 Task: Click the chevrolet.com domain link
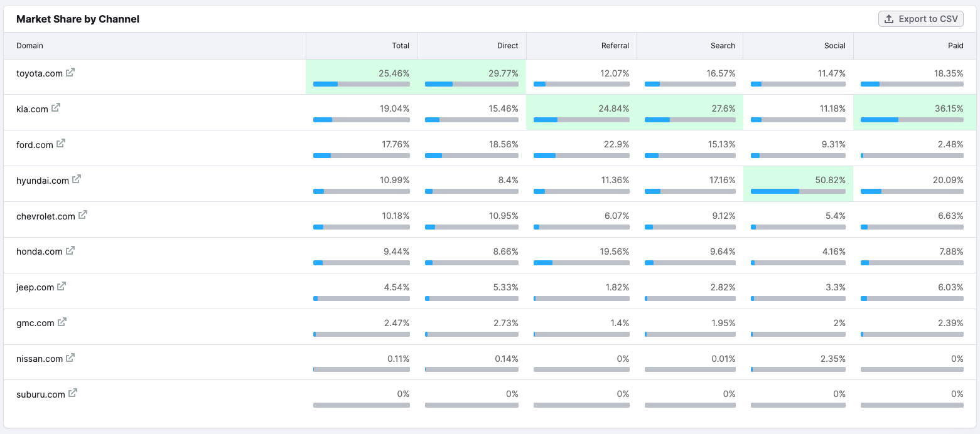46,216
